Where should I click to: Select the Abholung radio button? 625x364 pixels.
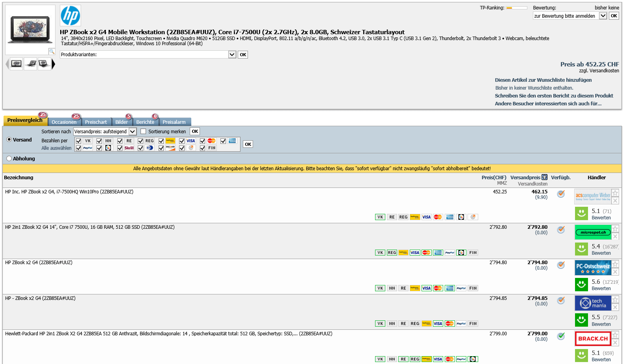[9, 158]
